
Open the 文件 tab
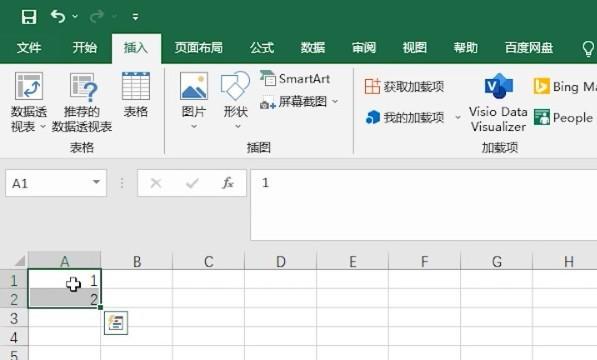tap(29, 48)
